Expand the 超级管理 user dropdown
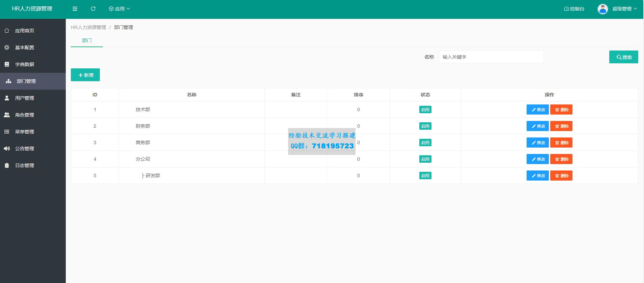This screenshot has height=283, width=644. [x=624, y=9]
